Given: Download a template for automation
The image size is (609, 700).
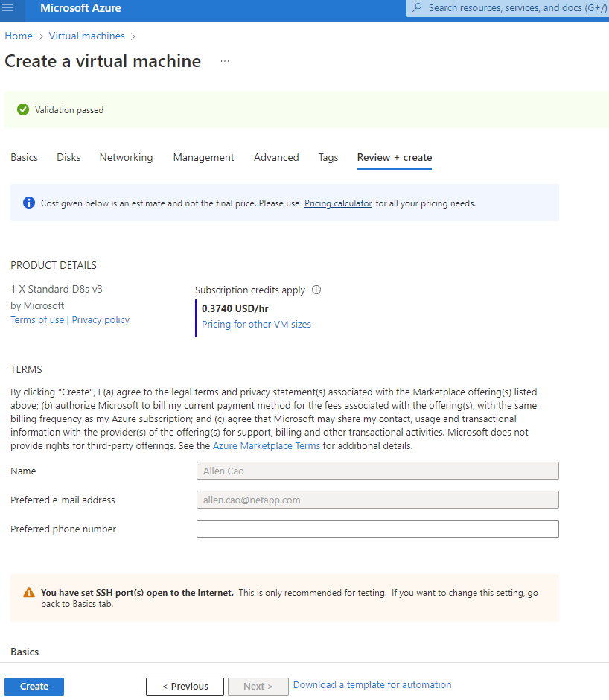Looking at the screenshot, I should point(372,685).
